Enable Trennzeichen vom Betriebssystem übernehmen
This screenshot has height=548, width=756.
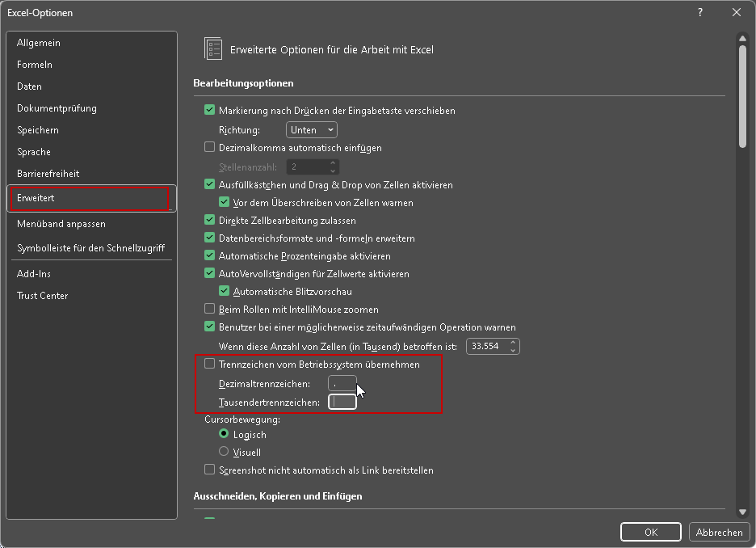click(x=210, y=365)
